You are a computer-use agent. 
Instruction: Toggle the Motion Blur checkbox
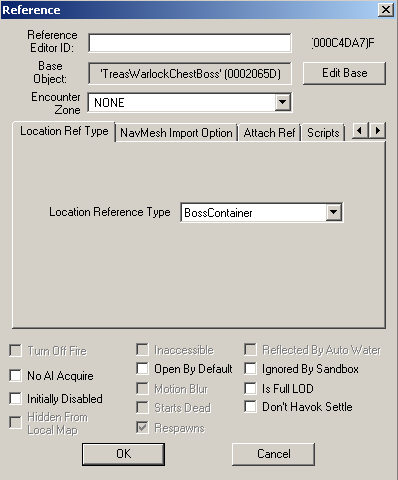pyautogui.click(x=142, y=388)
